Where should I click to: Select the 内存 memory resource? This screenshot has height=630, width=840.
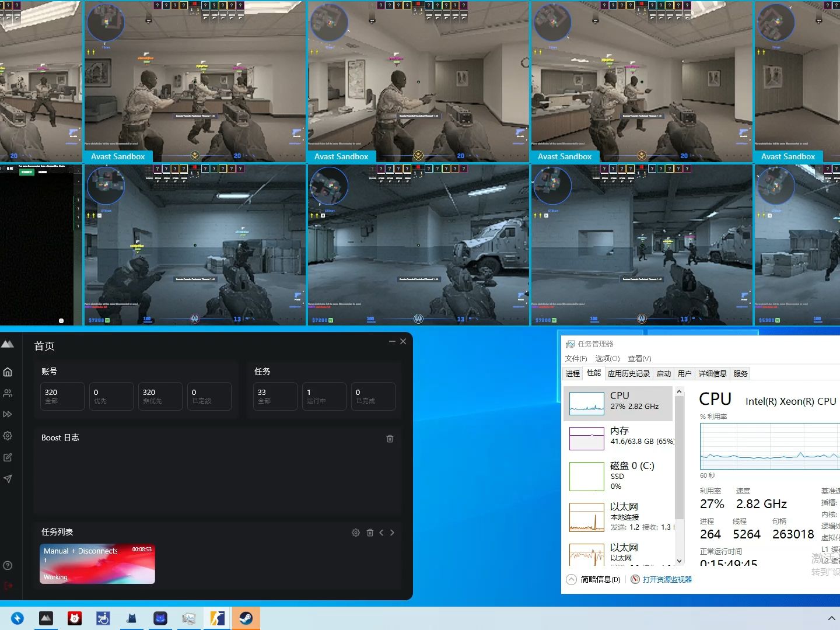(618, 438)
